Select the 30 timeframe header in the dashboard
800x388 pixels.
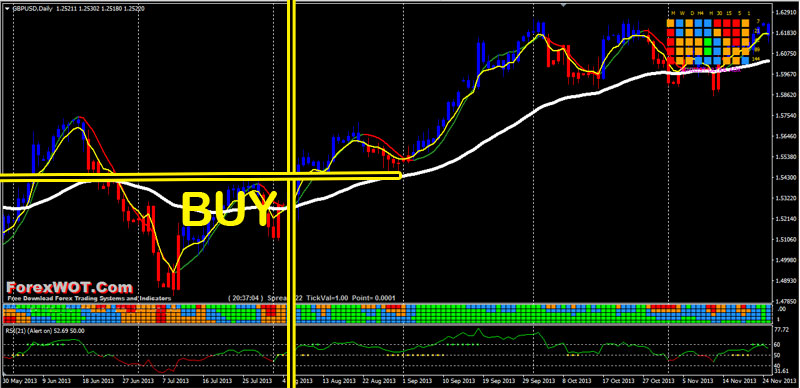point(719,13)
